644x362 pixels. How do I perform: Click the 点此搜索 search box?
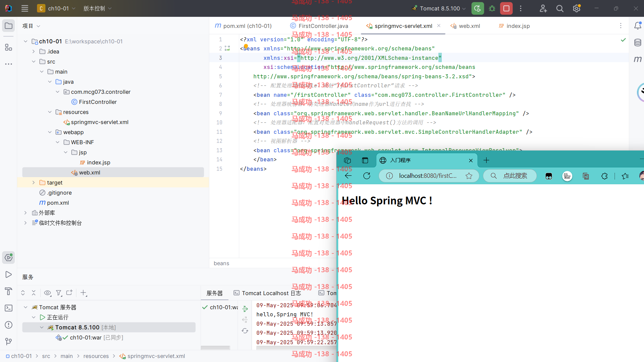[510, 176]
